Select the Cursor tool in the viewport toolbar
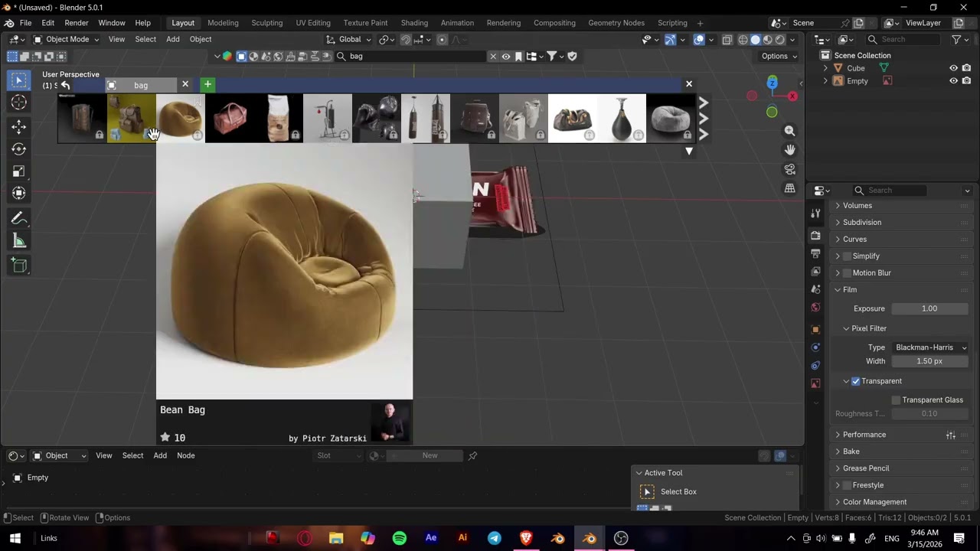Viewport: 980px width, 551px height. pyautogui.click(x=19, y=103)
